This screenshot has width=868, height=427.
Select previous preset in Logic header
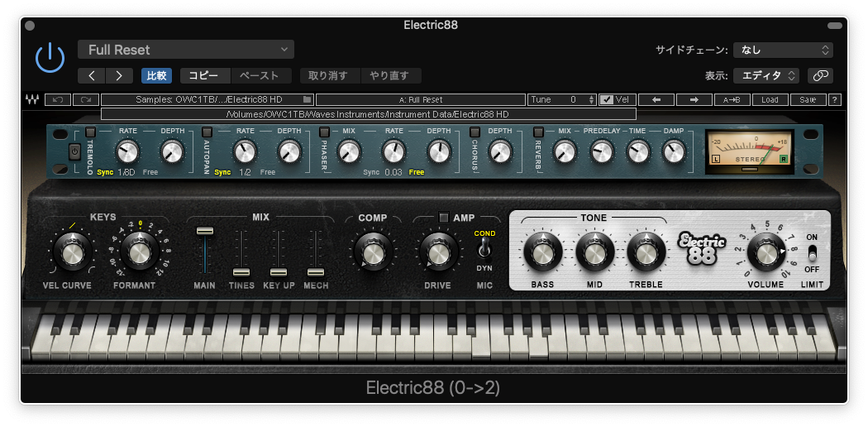(x=92, y=76)
